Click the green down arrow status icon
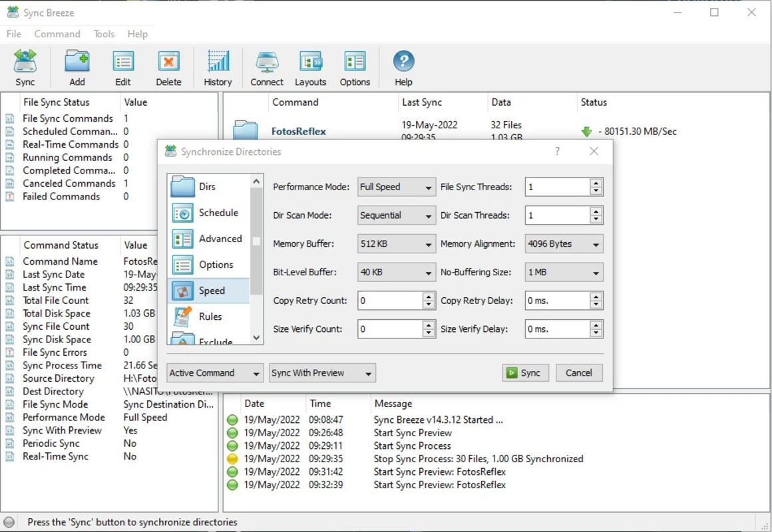The image size is (772, 532). (586, 132)
